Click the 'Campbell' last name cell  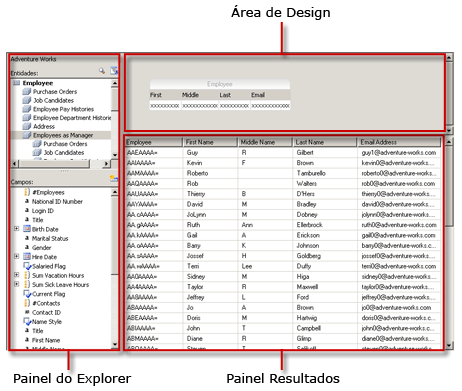325,328
